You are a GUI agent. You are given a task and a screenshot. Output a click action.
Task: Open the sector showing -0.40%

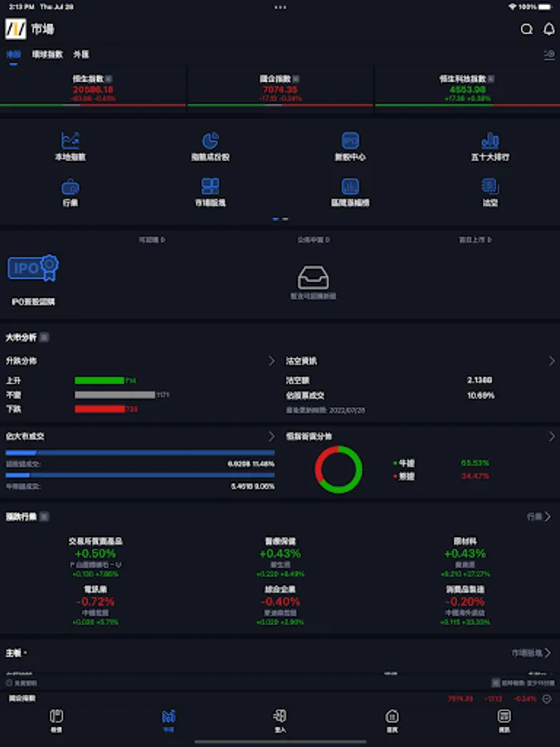pos(280,606)
